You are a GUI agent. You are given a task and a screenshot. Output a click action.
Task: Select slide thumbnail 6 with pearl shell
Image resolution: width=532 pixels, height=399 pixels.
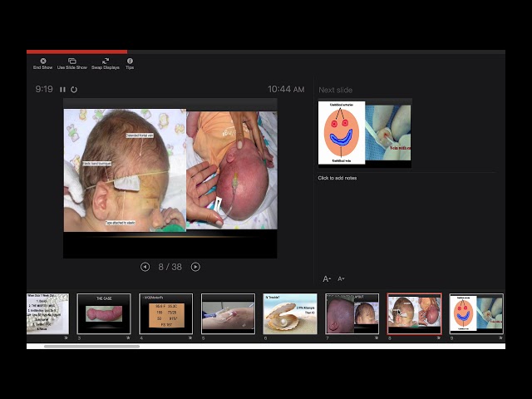(290, 314)
